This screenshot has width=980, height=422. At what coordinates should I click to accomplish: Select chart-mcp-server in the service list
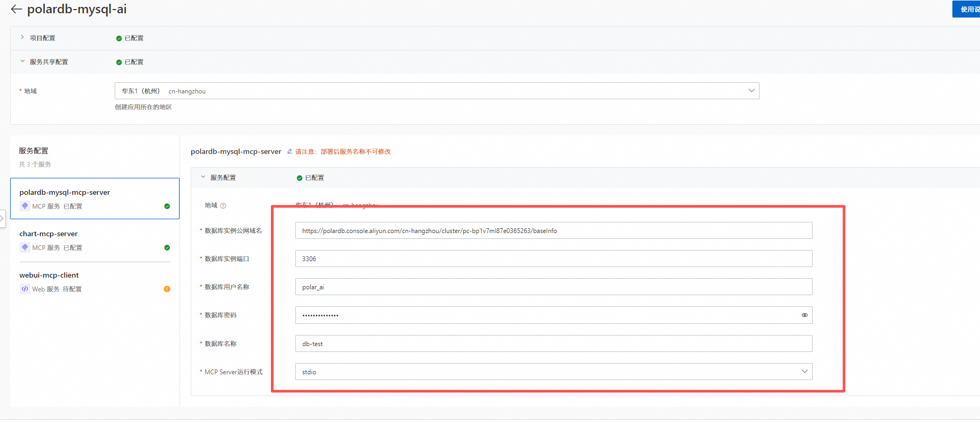(95, 240)
